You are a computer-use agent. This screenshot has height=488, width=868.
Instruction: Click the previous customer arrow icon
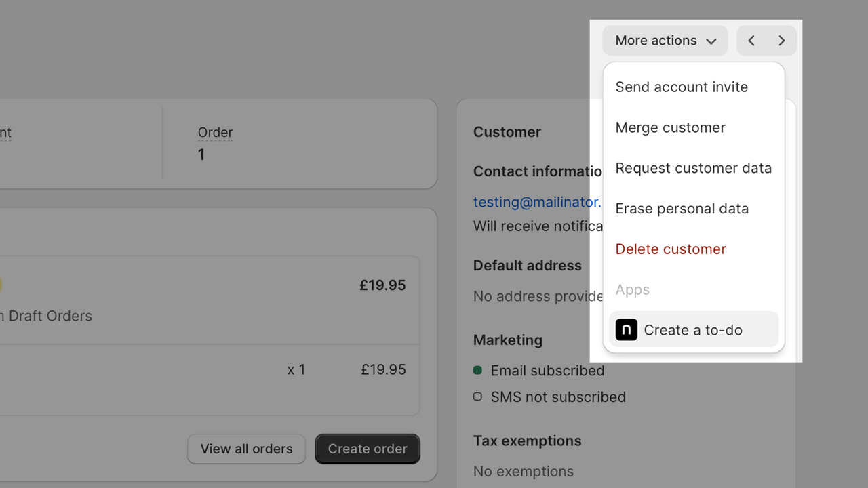(x=751, y=41)
